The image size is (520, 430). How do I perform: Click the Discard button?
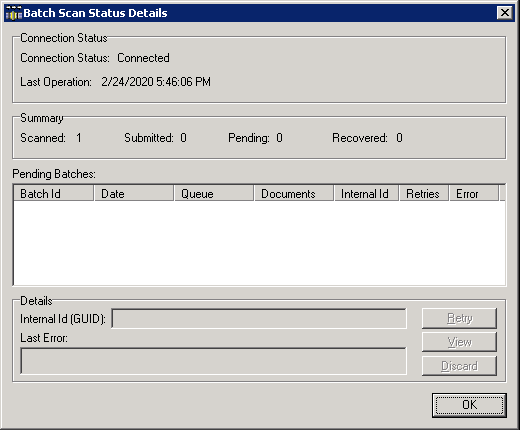pos(459,366)
